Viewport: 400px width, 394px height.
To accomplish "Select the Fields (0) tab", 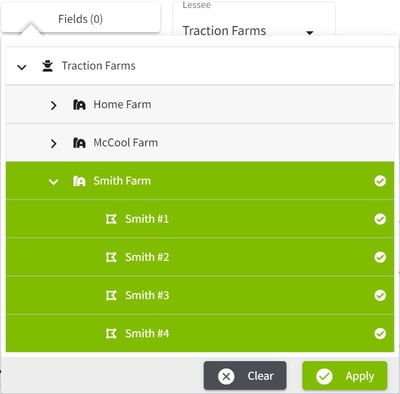I will coord(80,19).
